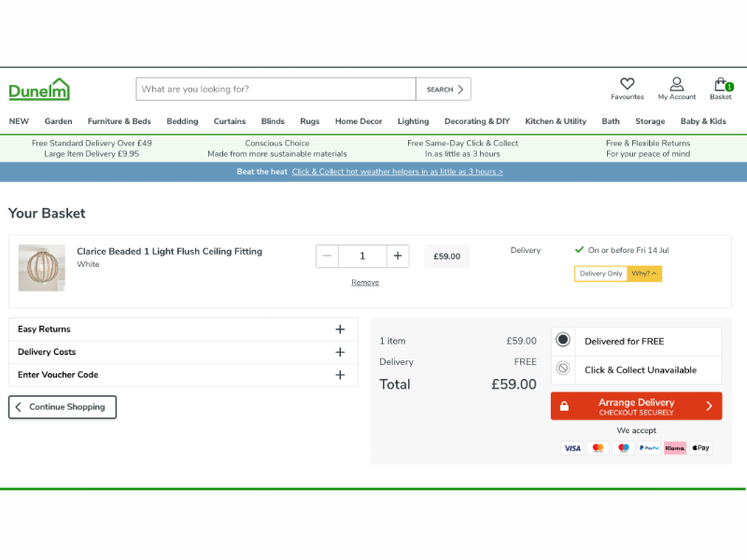Click the Search button with arrow

click(x=444, y=90)
